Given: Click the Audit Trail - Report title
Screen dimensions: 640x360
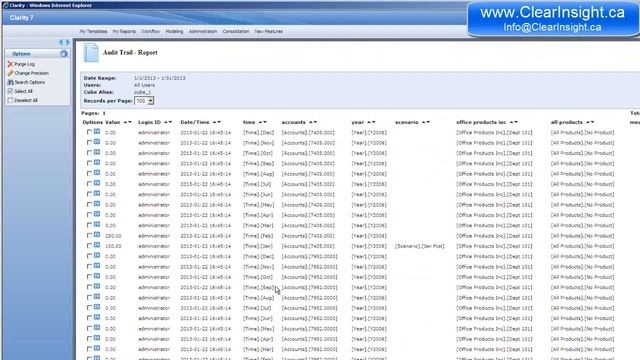Looking at the screenshot, I should 130,53.
